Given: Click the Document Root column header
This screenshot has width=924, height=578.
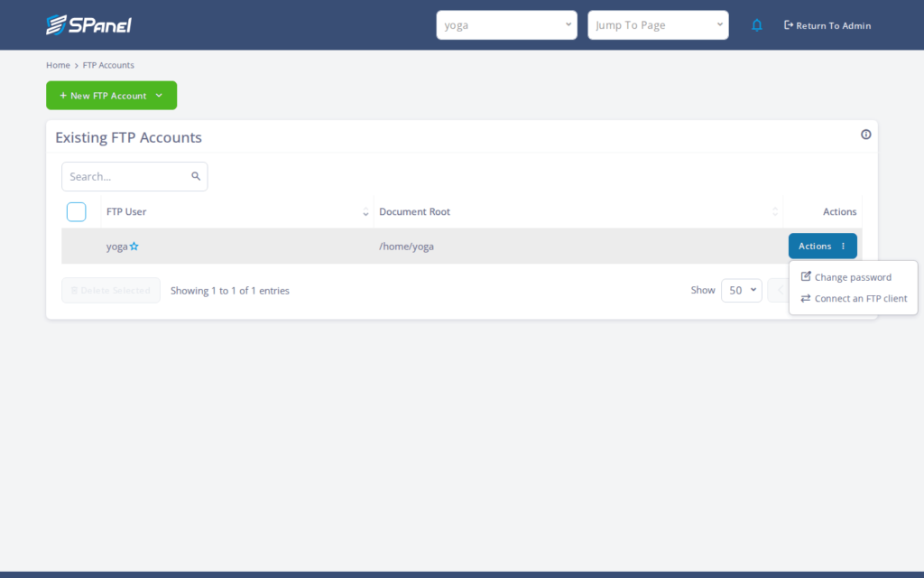Looking at the screenshot, I should [x=578, y=211].
